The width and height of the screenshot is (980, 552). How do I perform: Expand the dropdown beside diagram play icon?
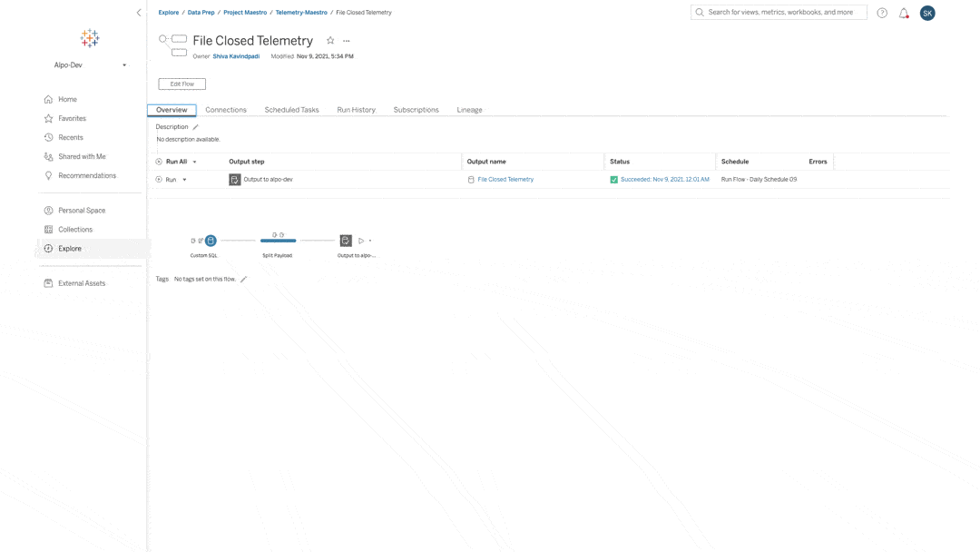pyautogui.click(x=370, y=241)
